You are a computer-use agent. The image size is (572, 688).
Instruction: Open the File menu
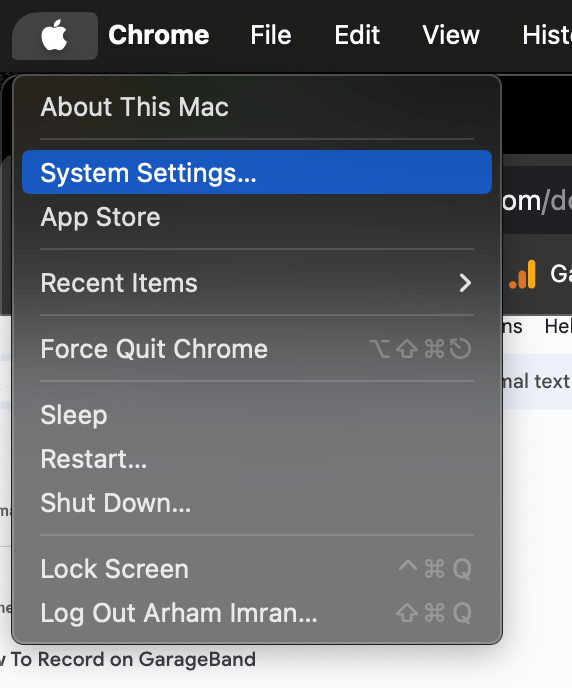(271, 35)
